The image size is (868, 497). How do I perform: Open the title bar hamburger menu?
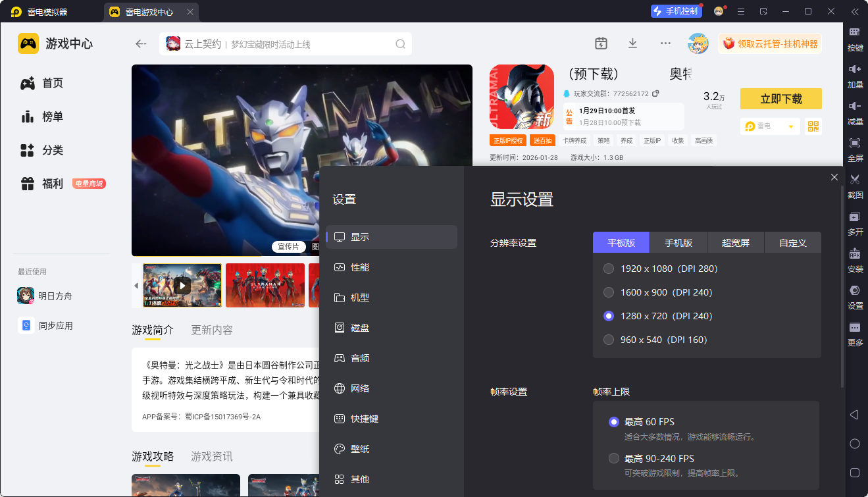click(741, 11)
